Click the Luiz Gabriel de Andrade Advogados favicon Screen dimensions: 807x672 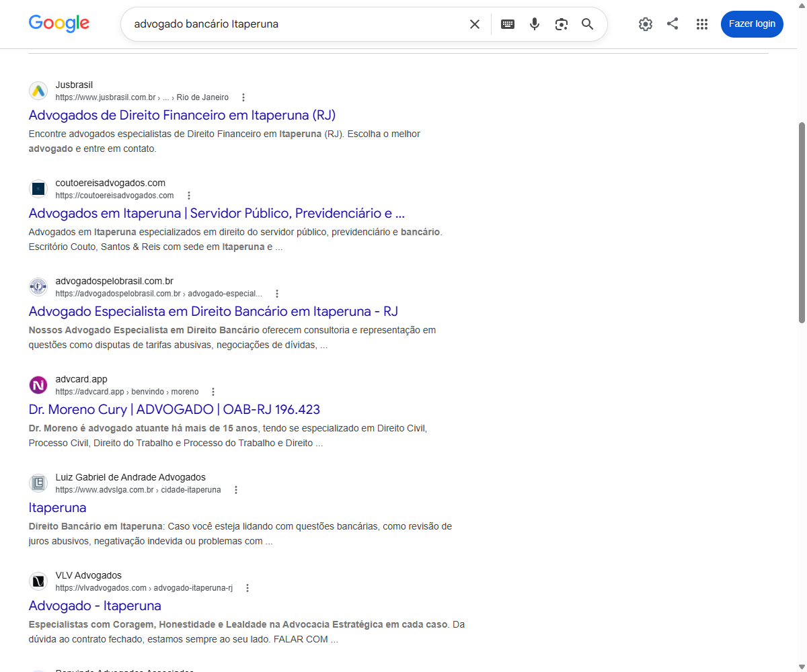[38, 483]
